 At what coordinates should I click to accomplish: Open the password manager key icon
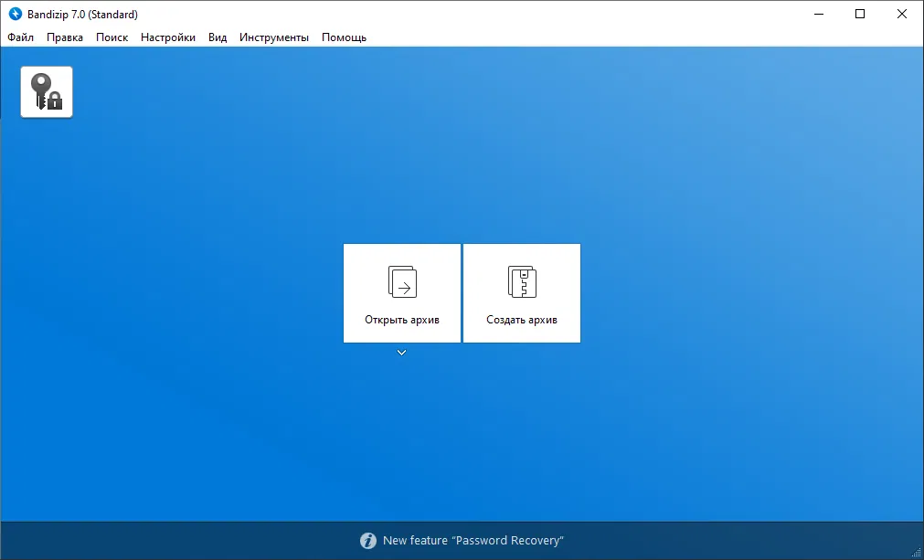(x=47, y=92)
